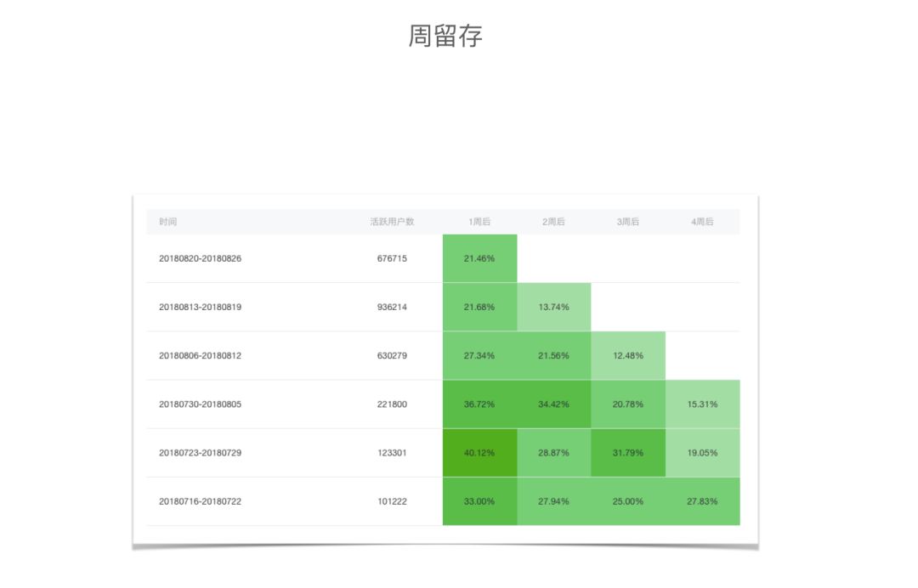Click the 4周后 column header
This screenshot has width=918, height=588.
tap(702, 222)
